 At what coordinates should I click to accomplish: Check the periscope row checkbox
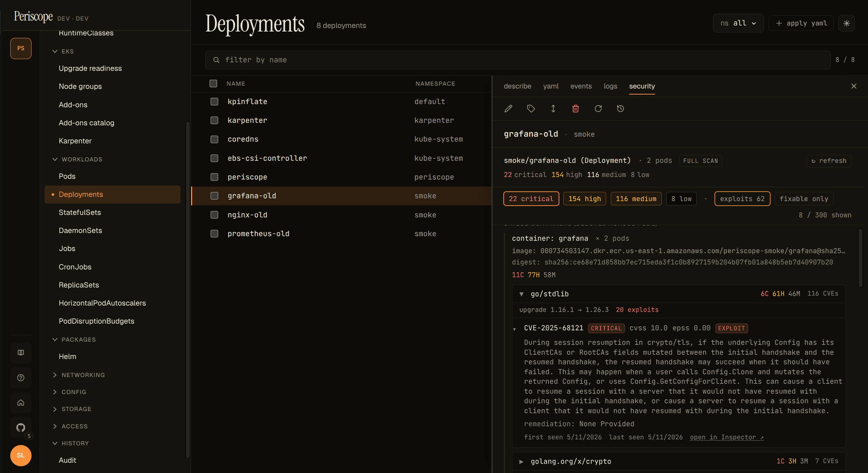214,177
